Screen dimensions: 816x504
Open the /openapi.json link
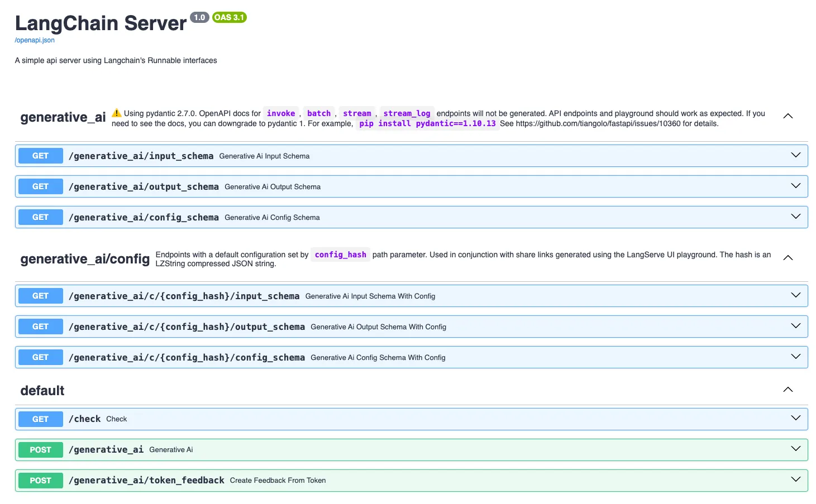[x=35, y=40]
